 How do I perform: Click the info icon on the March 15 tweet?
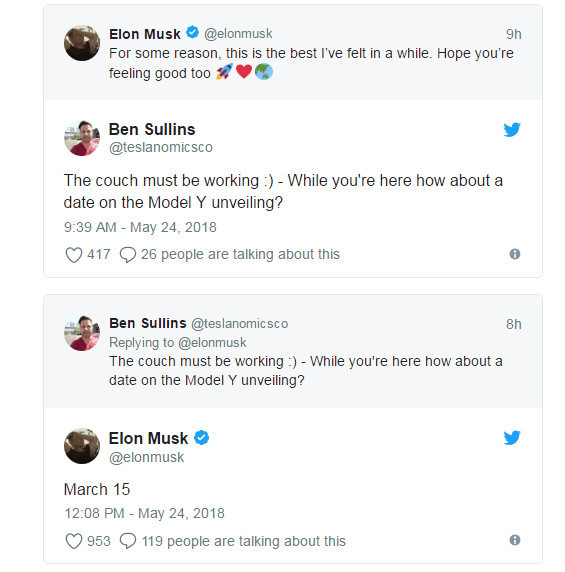click(515, 540)
